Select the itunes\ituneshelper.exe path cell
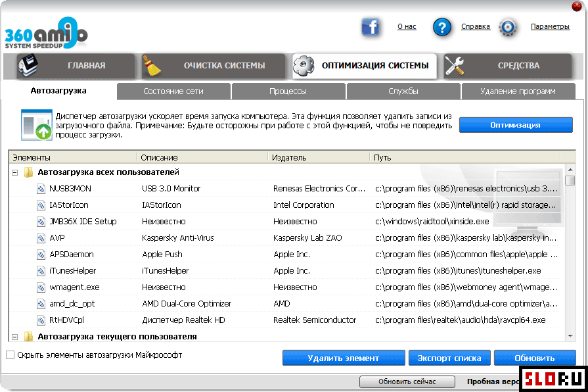 click(458, 271)
